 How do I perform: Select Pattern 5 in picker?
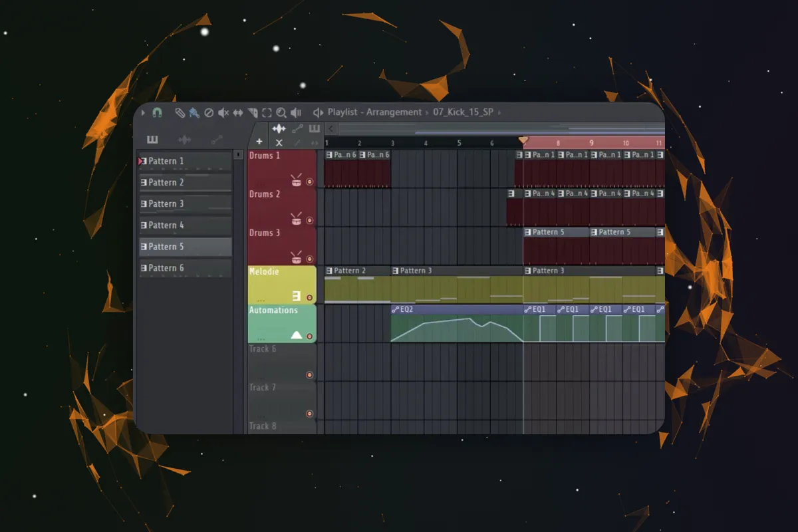click(x=185, y=247)
